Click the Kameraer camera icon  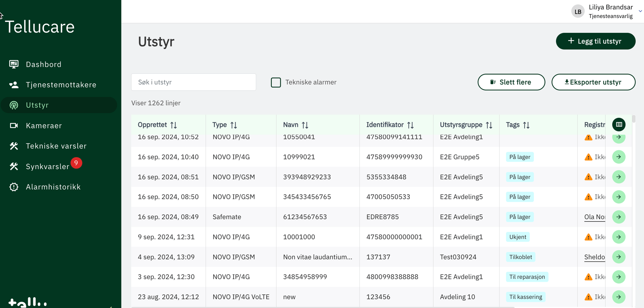(x=14, y=126)
